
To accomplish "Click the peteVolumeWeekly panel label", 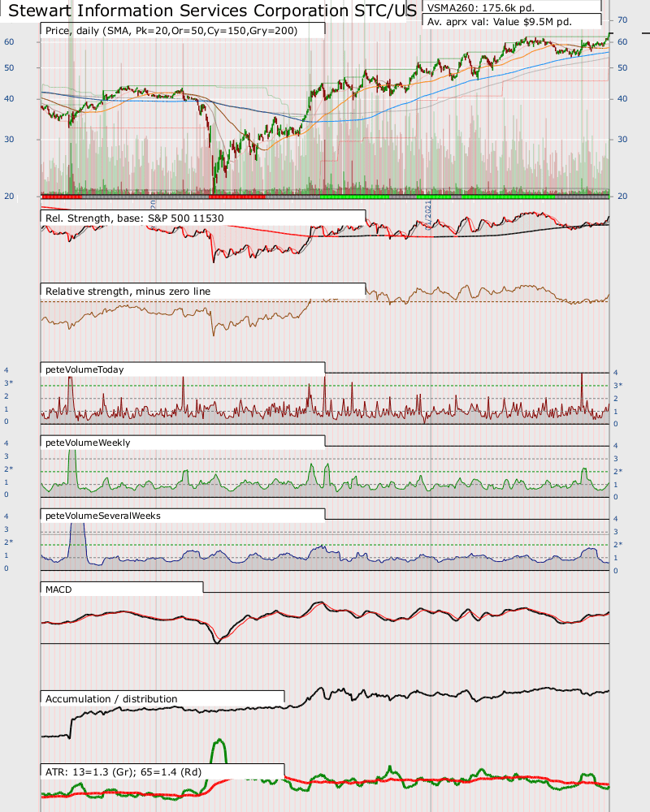I will pos(88,443).
